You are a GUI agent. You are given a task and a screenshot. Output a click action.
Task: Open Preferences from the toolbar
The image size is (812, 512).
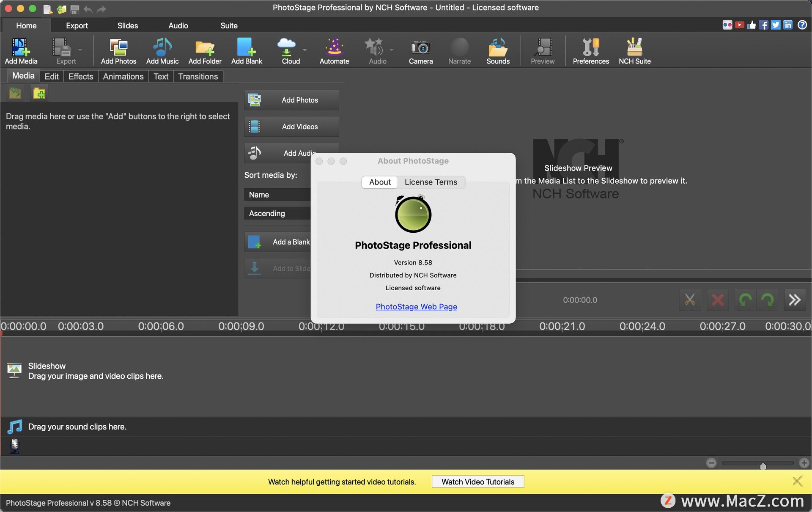[591, 51]
